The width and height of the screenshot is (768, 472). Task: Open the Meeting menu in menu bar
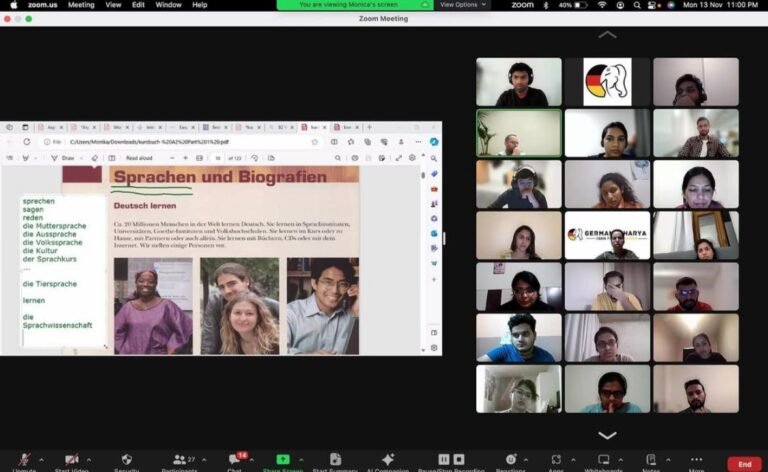coord(81,5)
